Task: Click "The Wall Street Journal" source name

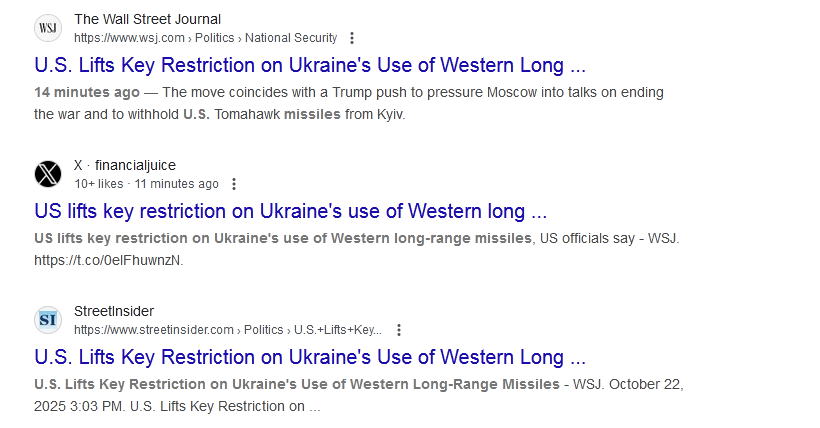Action: 148,19
